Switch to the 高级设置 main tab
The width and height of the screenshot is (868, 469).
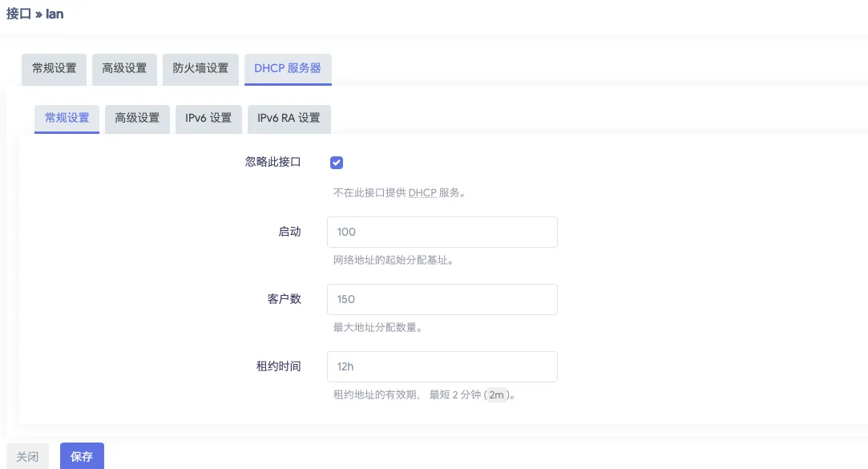click(x=124, y=69)
